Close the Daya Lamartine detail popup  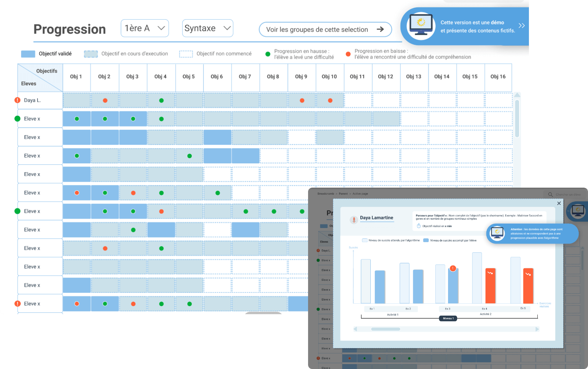[559, 203]
